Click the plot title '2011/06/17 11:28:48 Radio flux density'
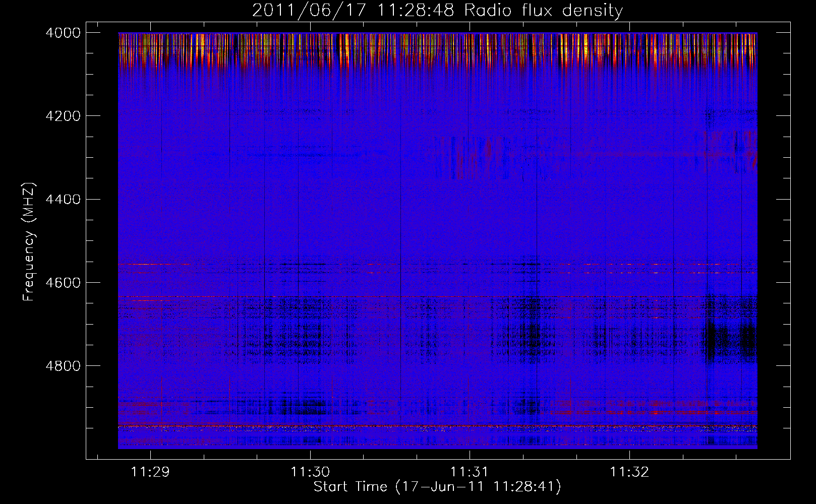Screen dimensions: 816x504 coord(437,10)
